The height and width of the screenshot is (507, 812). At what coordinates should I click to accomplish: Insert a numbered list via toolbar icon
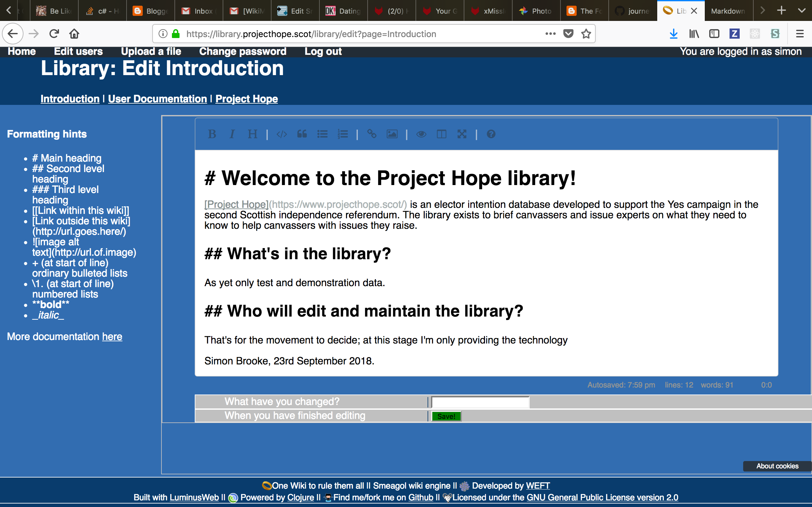343,134
